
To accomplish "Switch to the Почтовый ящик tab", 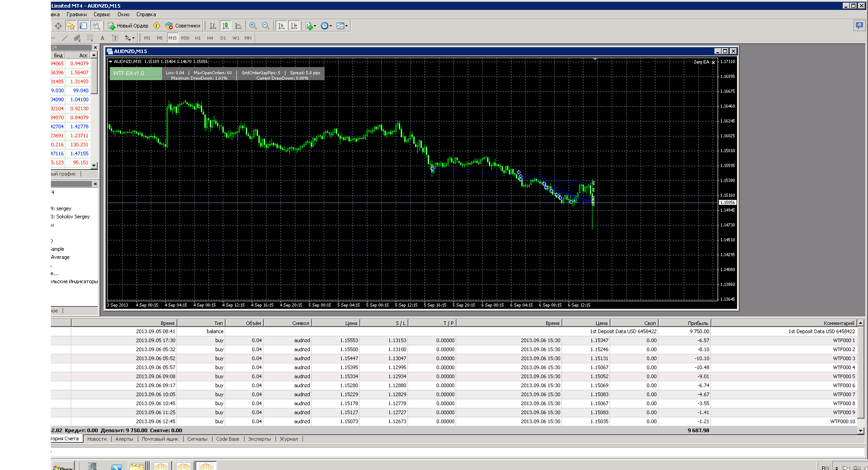I will coord(160,439).
